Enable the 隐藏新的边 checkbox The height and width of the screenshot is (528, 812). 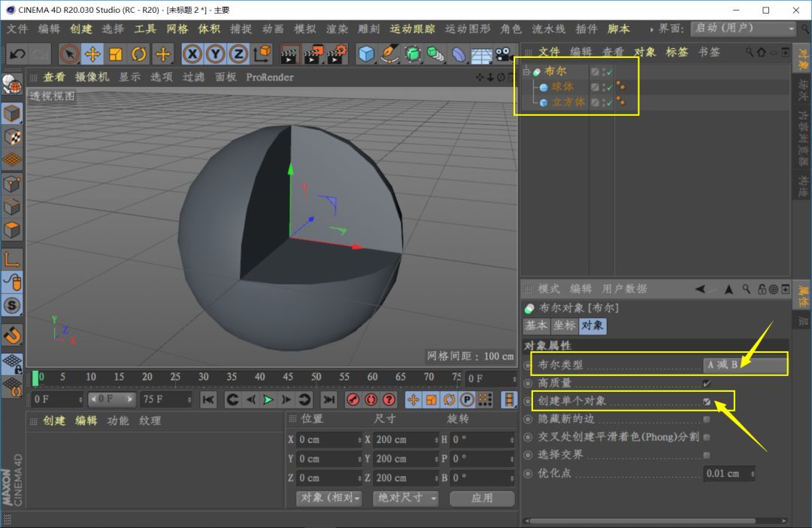click(x=707, y=420)
